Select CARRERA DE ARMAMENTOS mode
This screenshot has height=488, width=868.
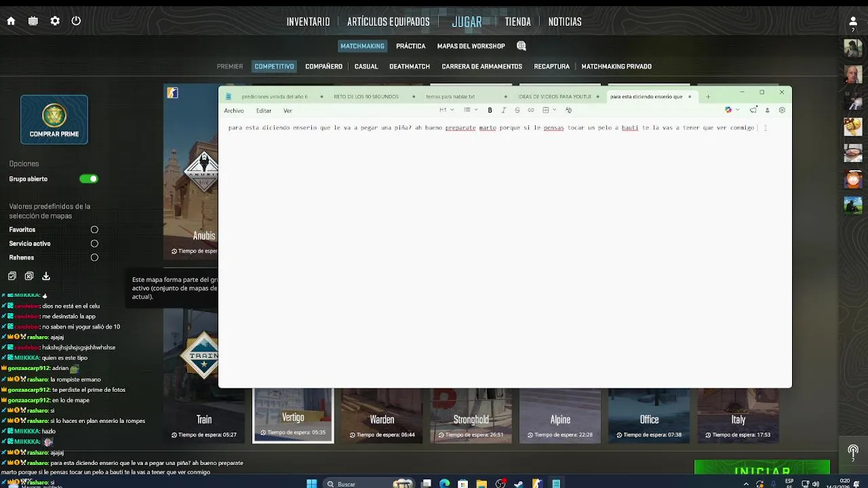point(482,66)
